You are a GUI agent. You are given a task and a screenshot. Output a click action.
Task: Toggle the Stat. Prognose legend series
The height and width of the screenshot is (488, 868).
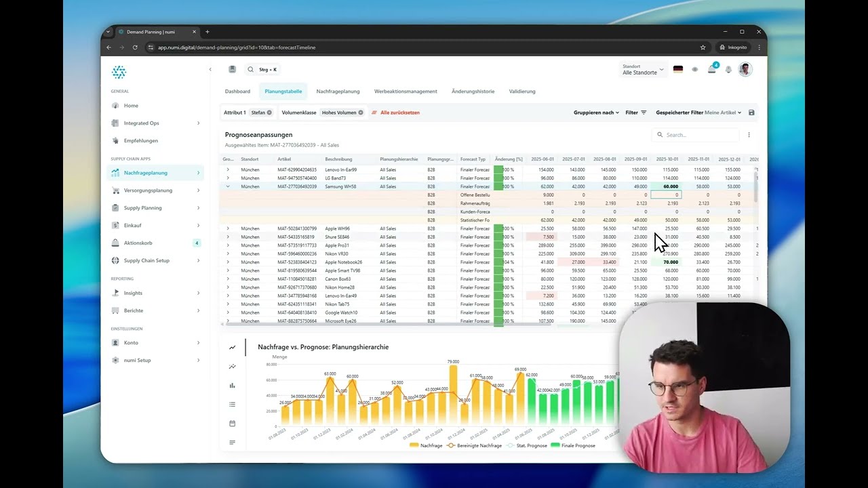pyautogui.click(x=527, y=445)
